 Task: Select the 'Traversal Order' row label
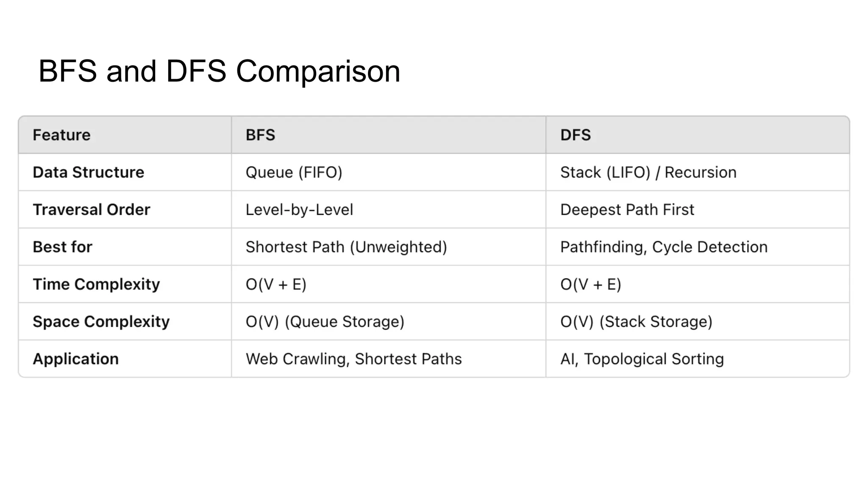(x=92, y=210)
